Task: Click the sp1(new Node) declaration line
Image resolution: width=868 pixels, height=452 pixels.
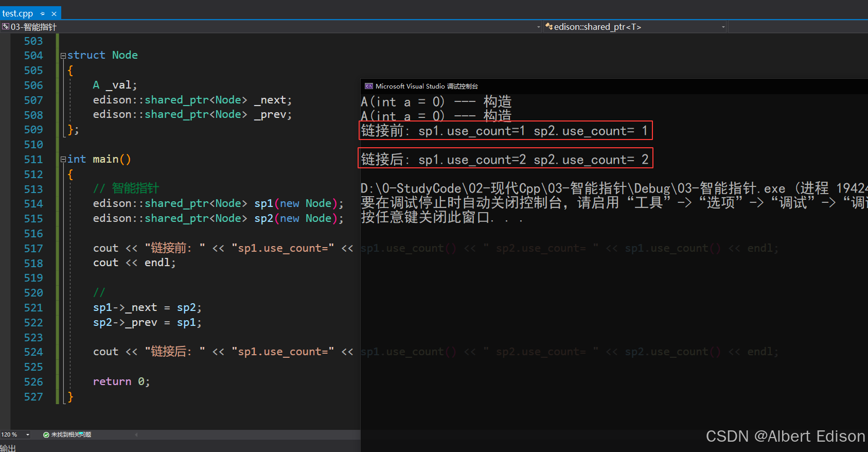Action: pos(218,204)
